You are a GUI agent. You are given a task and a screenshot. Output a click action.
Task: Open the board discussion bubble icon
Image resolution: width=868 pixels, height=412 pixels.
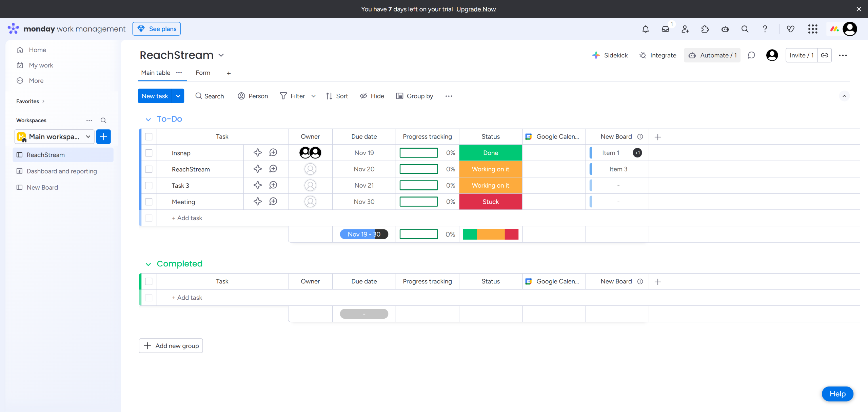coord(751,55)
